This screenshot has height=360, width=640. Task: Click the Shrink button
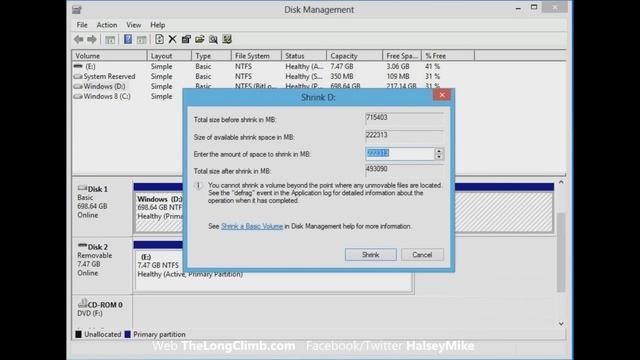pyautogui.click(x=371, y=255)
